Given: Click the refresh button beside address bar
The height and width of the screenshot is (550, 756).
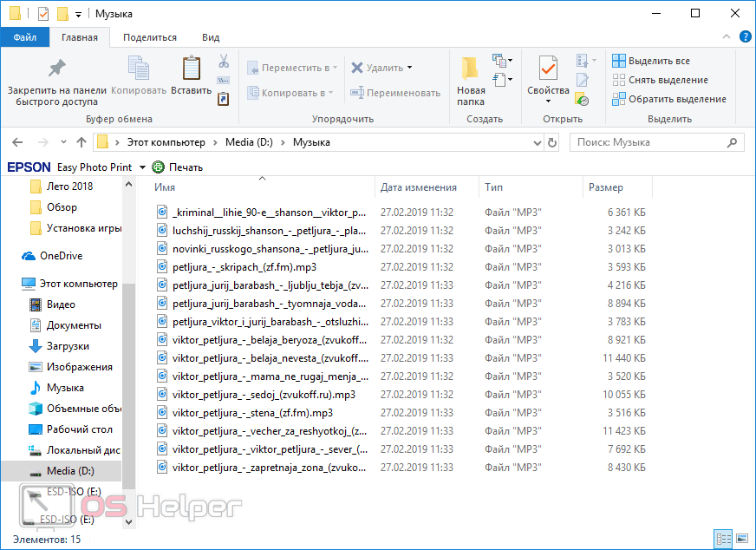Looking at the screenshot, I should tap(551, 142).
